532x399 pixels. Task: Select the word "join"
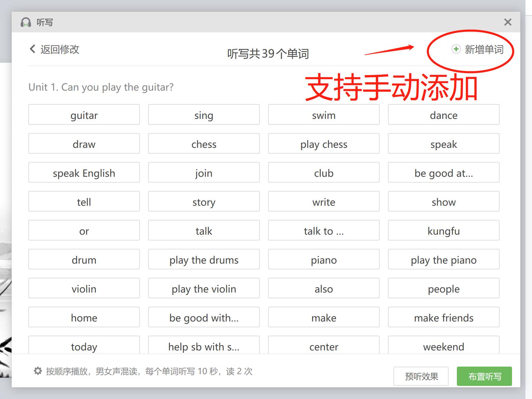[204, 172]
